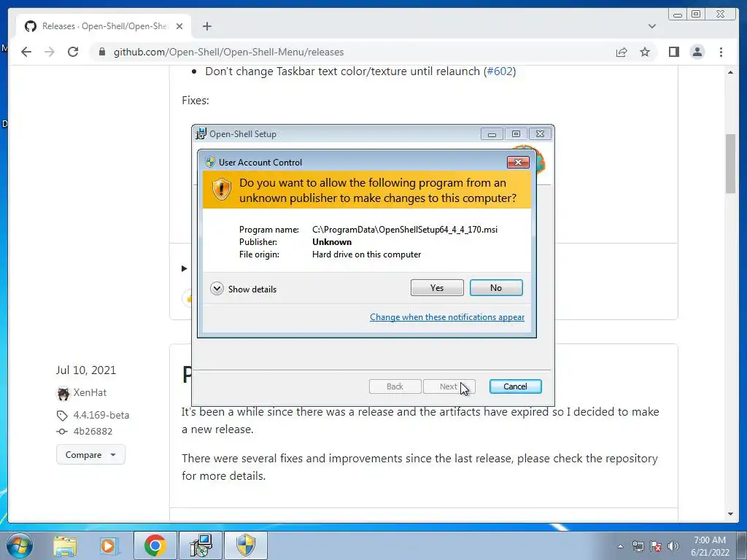Open the Windows Start menu
Image resolution: width=747 pixels, height=560 pixels.
click(19, 545)
